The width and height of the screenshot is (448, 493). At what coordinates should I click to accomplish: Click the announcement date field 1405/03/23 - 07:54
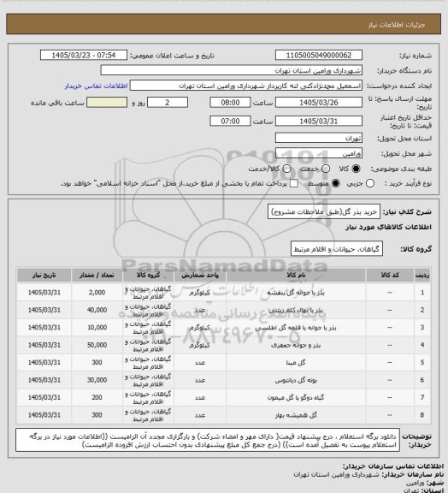tap(84, 56)
